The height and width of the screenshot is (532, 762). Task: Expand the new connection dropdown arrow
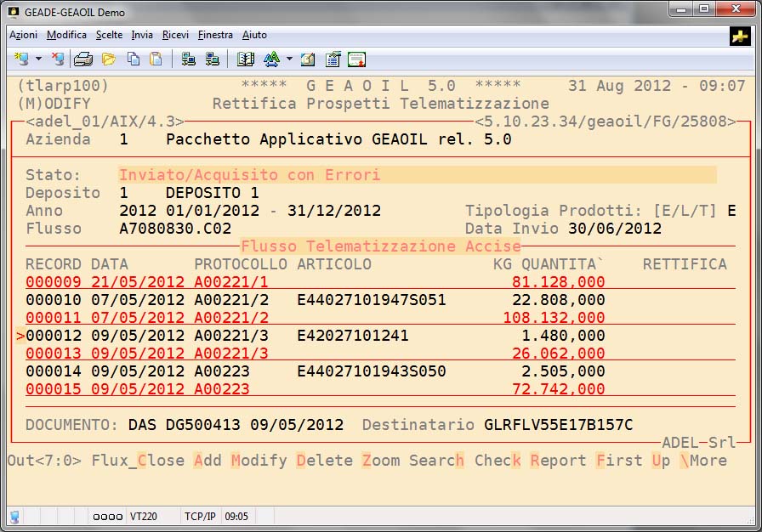[38, 59]
